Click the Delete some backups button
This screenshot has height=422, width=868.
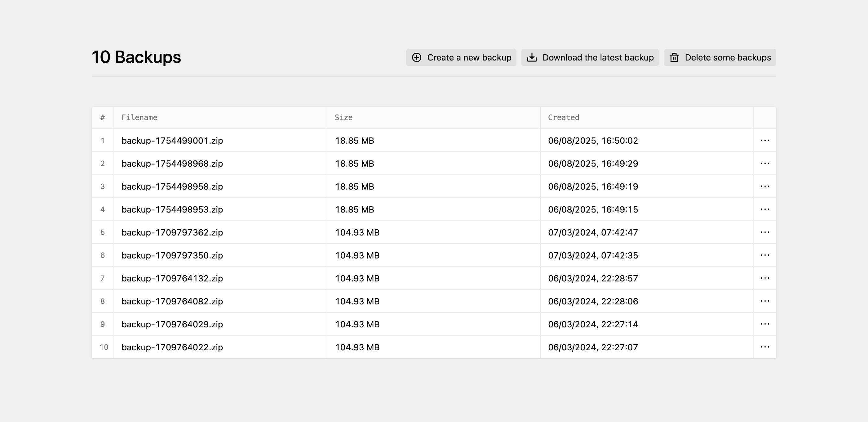pyautogui.click(x=720, y=57)
